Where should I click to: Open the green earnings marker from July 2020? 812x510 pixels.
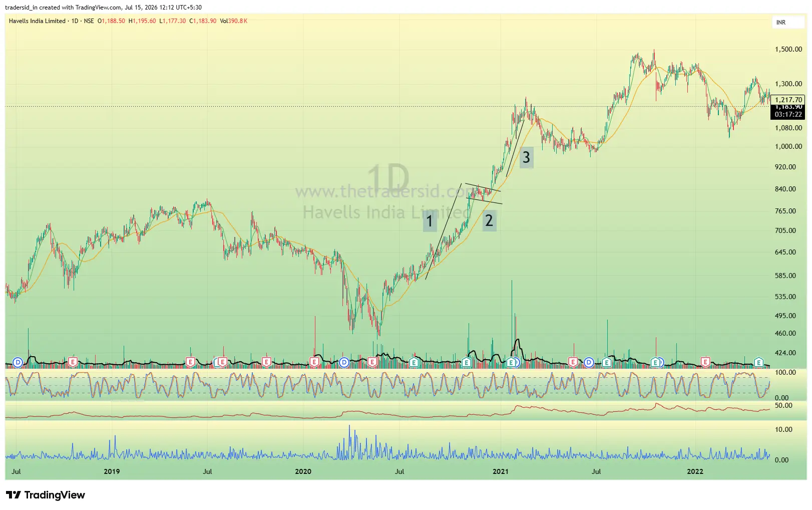(x=414, y=362)
